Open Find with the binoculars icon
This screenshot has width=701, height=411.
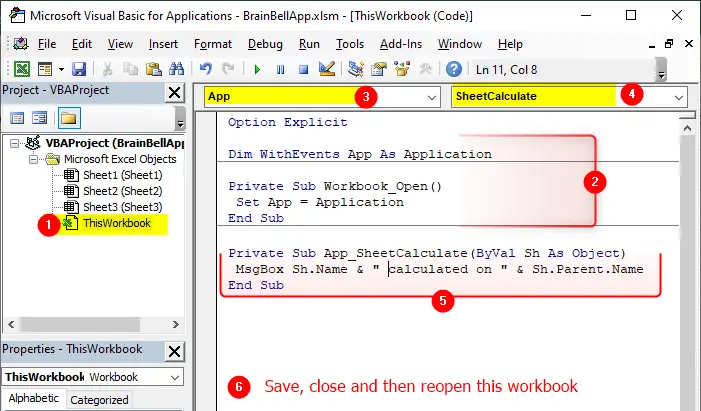click(x=176, y=69)
